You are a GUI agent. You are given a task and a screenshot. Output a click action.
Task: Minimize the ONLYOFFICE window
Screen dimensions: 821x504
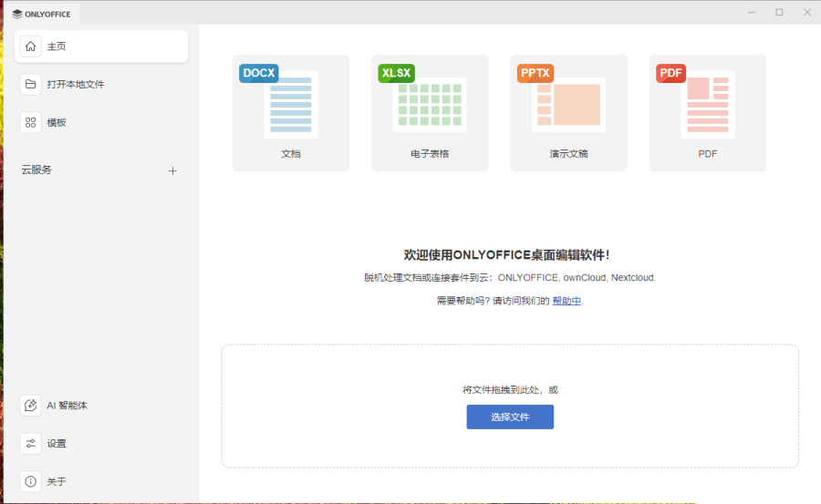[752, 12]
